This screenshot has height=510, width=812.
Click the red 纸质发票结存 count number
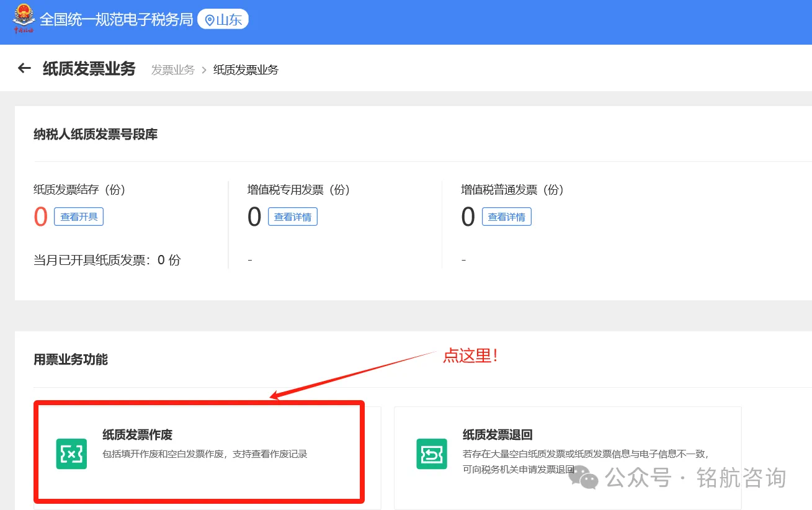click(x=40, y=217)
